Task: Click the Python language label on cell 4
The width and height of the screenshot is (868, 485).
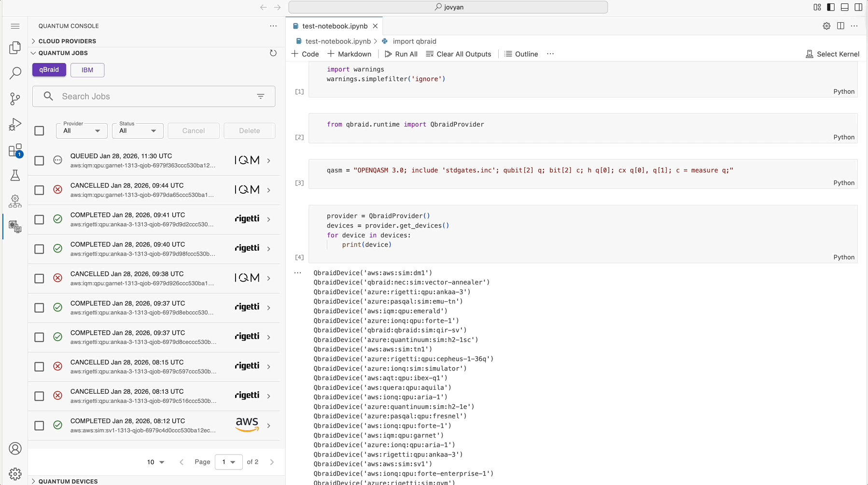Action: click(x=844, y=257)
